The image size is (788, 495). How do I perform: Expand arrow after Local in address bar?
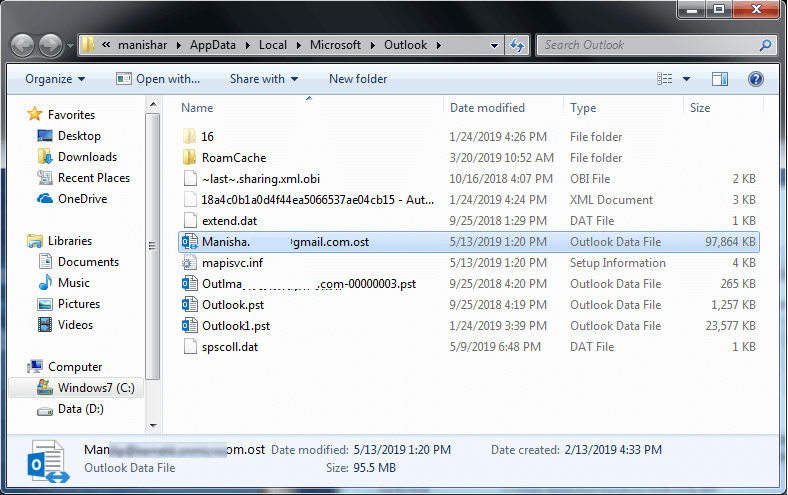click(299, 45)
